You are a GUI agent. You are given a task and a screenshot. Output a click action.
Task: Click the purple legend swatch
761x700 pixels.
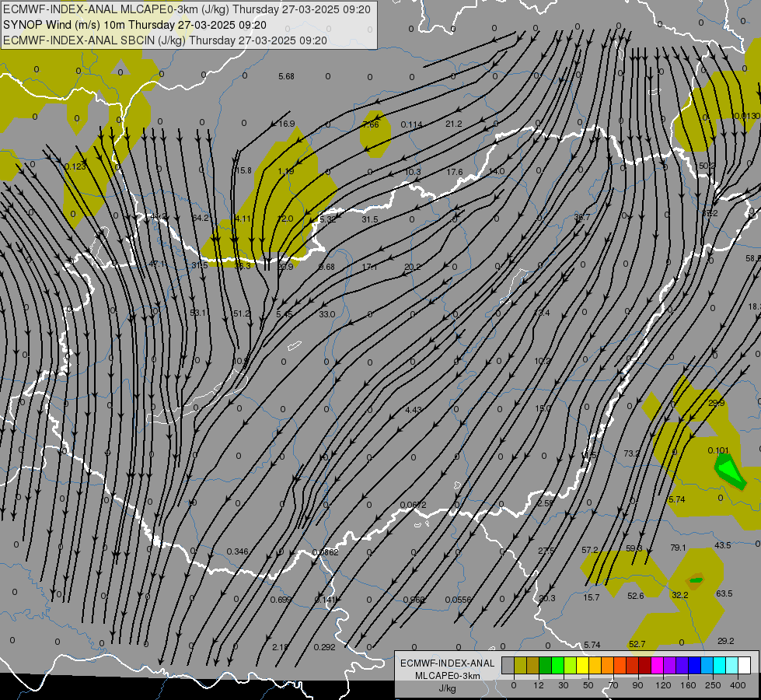click(670, 665)
